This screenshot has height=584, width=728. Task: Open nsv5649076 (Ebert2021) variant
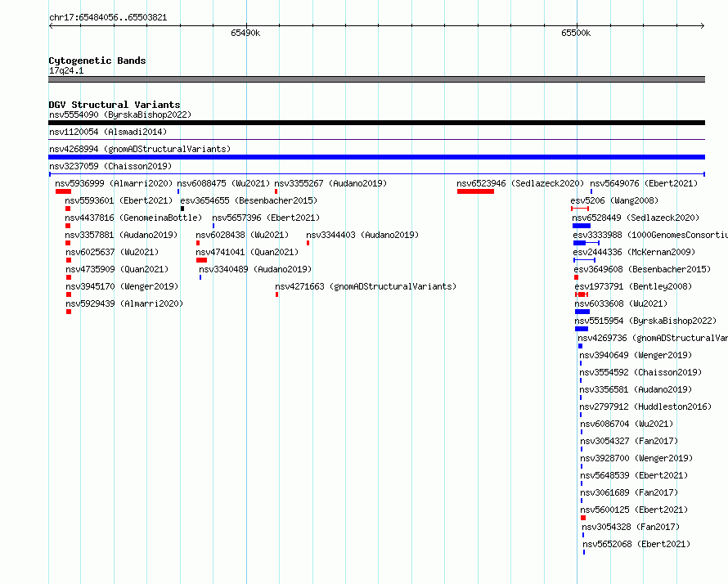click(644, 183)
